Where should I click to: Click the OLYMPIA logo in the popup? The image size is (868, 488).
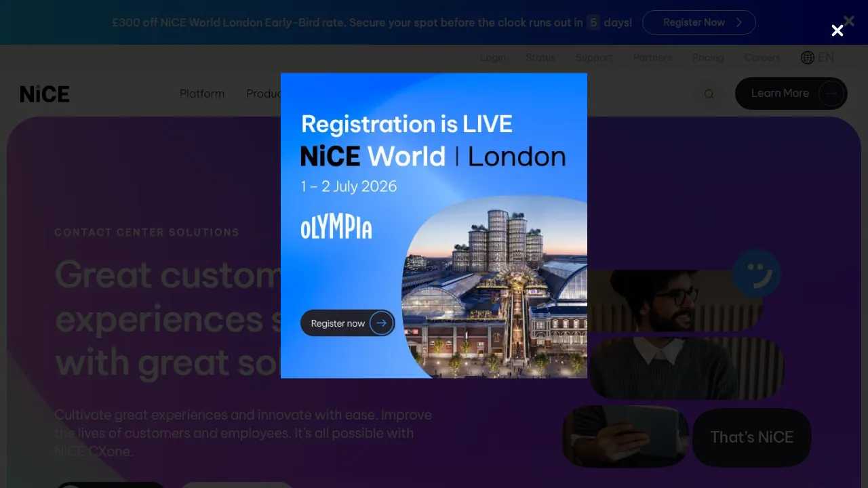coord(336,228)
